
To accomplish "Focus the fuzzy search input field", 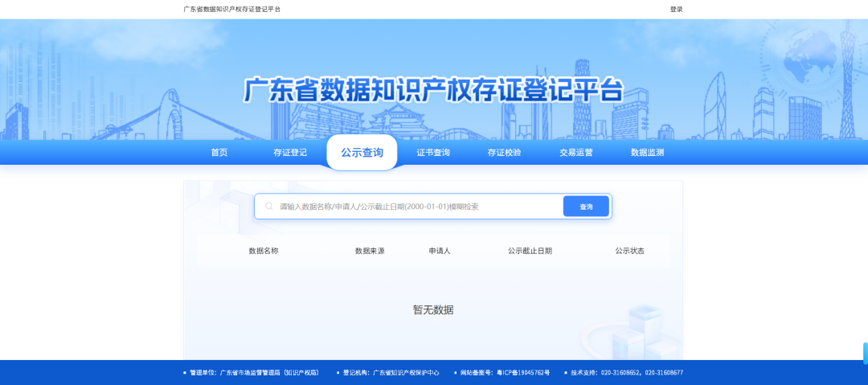I will pos(418,207).
